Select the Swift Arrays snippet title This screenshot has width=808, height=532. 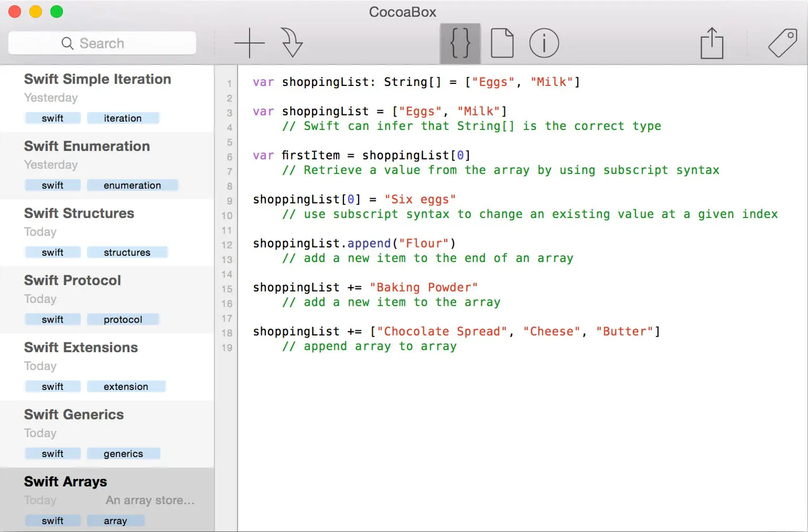click(66, 482)
